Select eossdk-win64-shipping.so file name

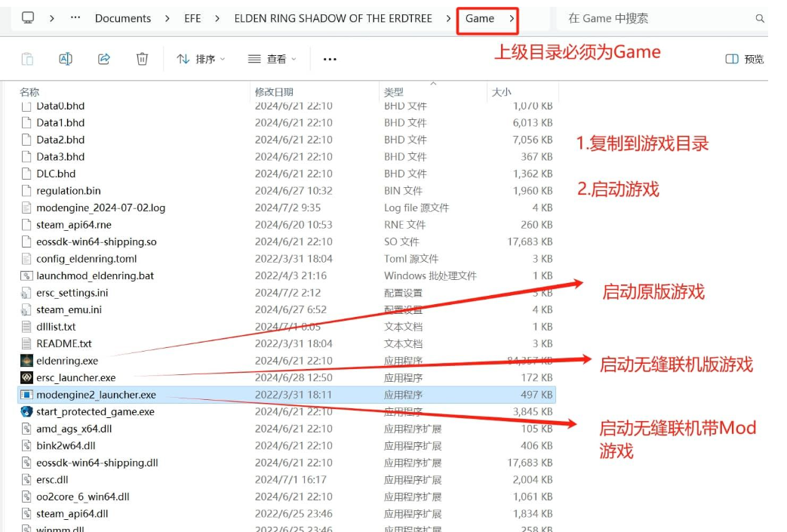[97, 242]
